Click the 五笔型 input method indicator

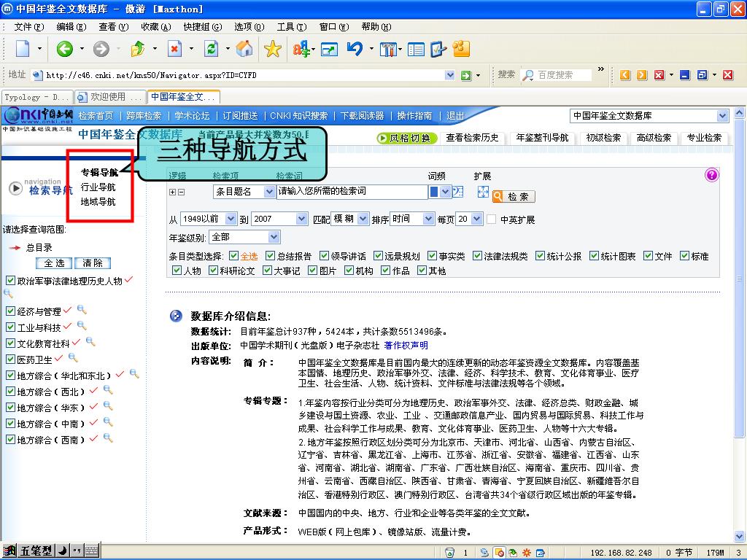[36, 551]
